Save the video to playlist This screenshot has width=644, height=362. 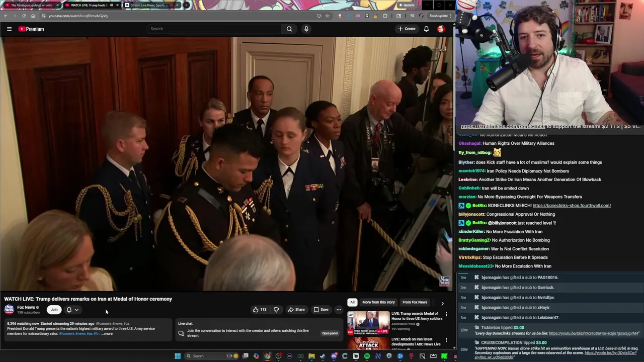tap(321, 310)
